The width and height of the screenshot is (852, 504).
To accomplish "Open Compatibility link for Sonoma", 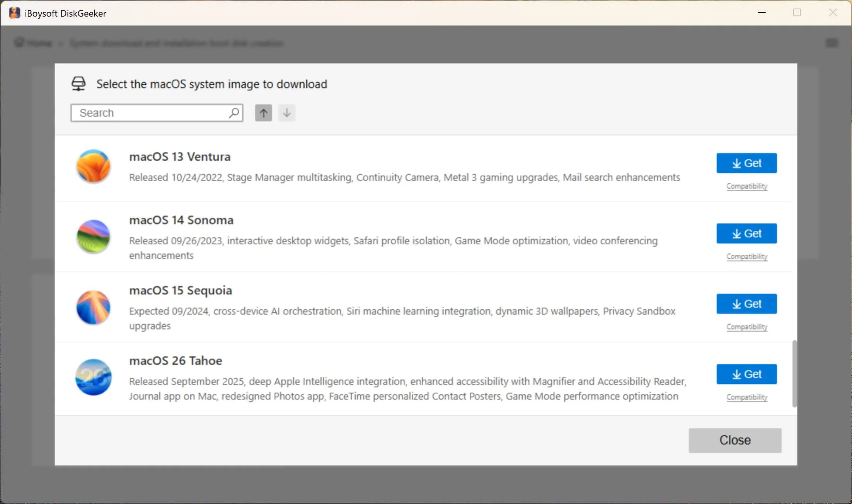I will [746, 257].
